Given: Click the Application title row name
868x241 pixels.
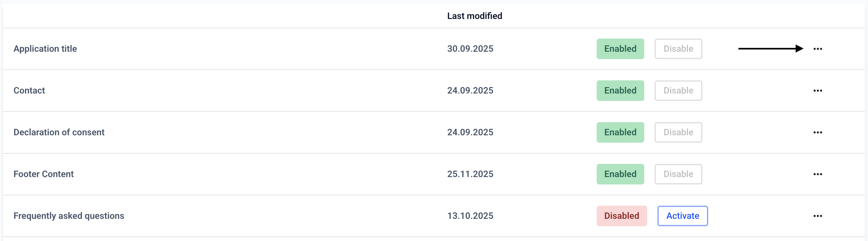Looking at the screenshot, I should pos(45,49).
